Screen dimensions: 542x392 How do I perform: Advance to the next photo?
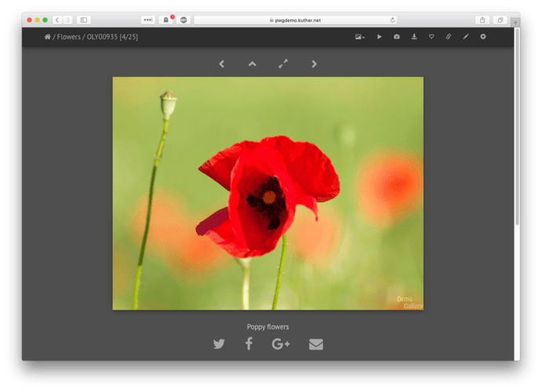pyautogui.click(x=315, y=64)
